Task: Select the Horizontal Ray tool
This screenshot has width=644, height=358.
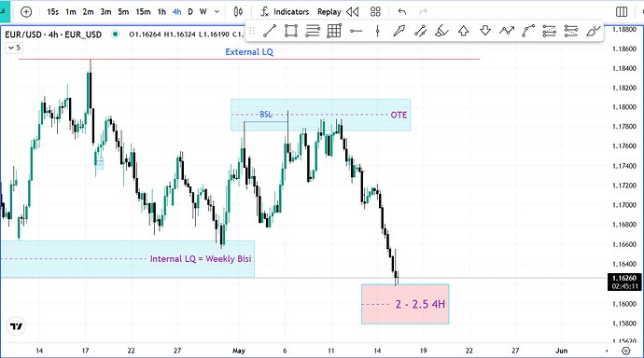Action: [356, 31]
